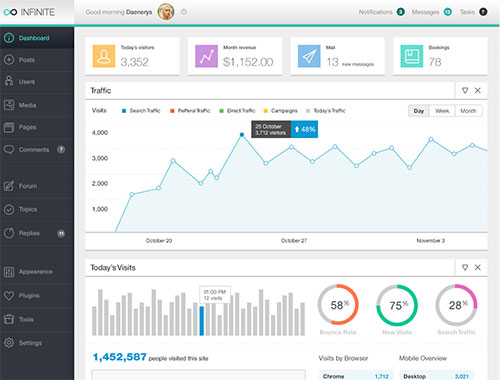Toggle the Referral Traffic legend series
Image resolution: width=500 pixels, height=380 pixels.
point(190,111)
